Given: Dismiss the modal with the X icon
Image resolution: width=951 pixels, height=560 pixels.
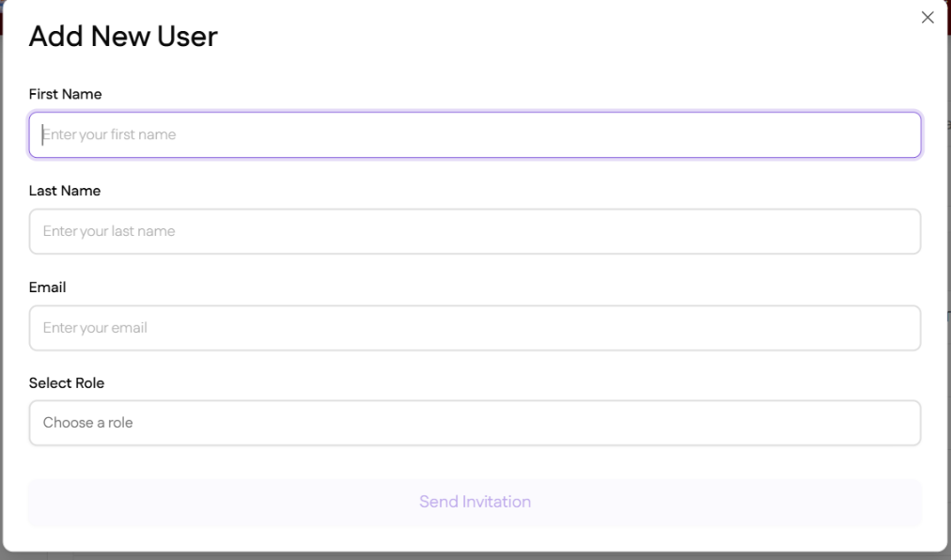Looking at the screenshot, I should pyautogui.click(x=928, y=18).
